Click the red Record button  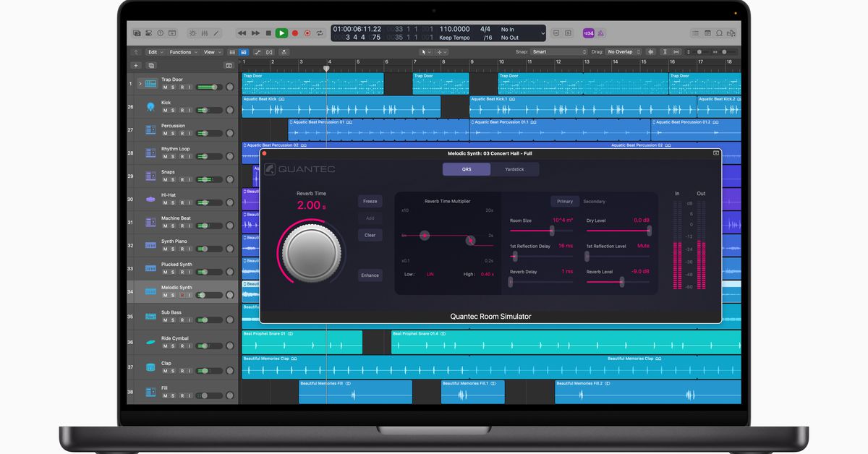294,33
